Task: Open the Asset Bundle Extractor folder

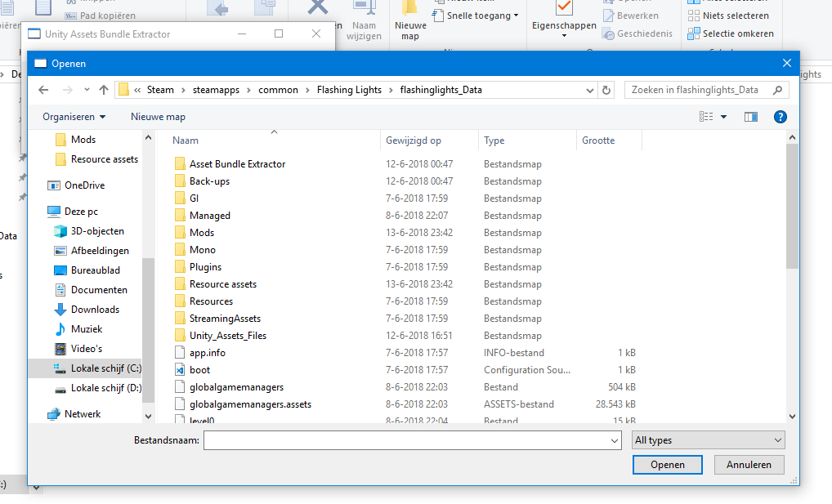Action: click(x=237, y=164)
